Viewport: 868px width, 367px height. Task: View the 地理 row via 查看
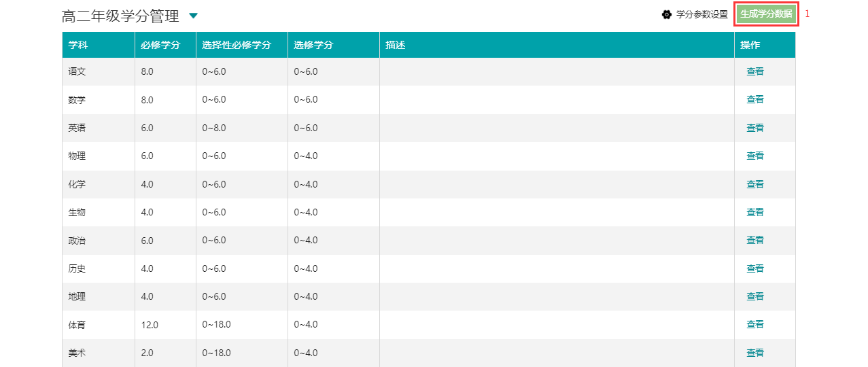[x=755, y=296]
